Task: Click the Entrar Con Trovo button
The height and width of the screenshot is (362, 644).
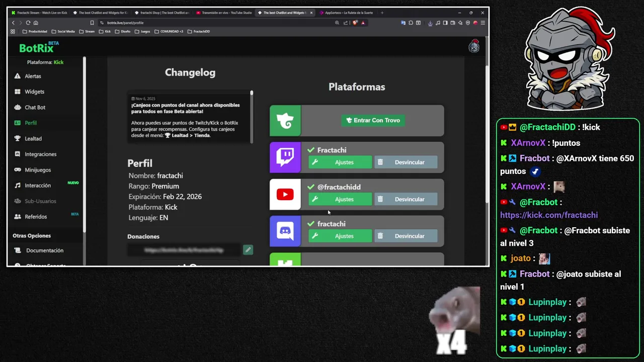Action: (x=373, y=120)
